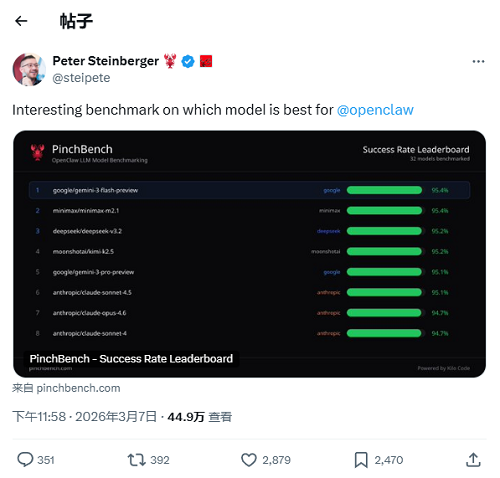This screenshot has height=478, width=500.
Task: Follow the @openclaw mention link
Action: click(x=375, y=110)
